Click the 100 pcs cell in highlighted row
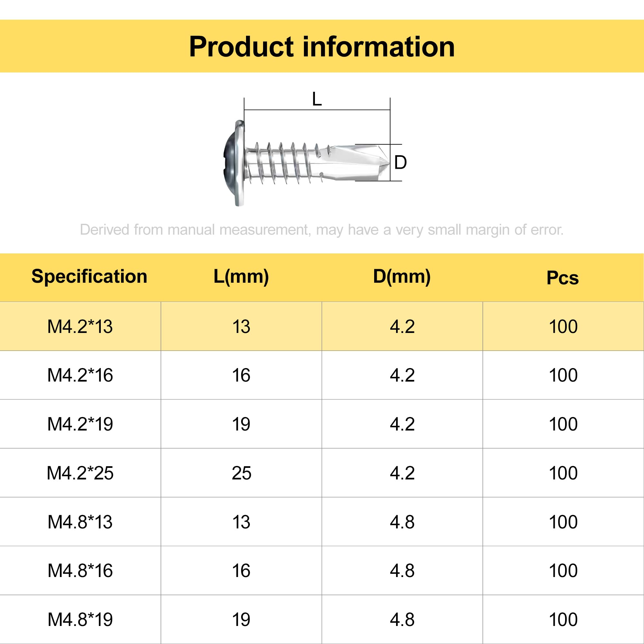This screenshot has width=644, height=644. [x=563, y=326]
